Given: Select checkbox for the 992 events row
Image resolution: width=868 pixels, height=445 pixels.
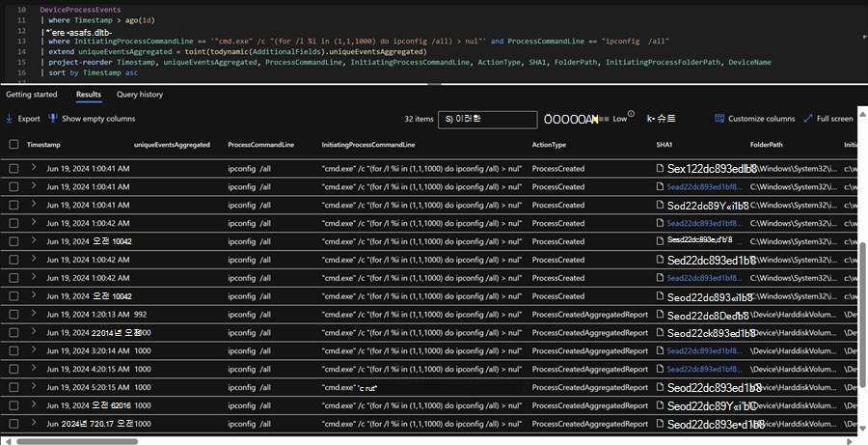Looking at the screenshot, I should tap(14, 315).
